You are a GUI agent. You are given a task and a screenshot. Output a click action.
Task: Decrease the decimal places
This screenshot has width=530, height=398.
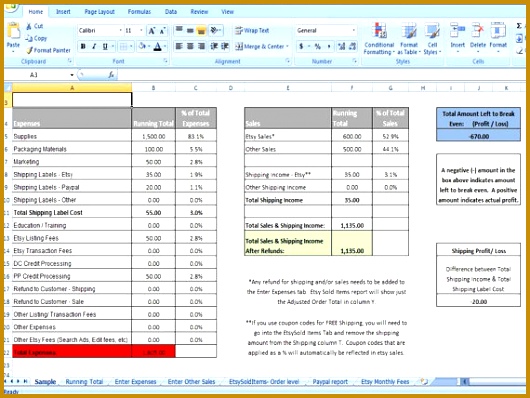(x=353, y=46)
